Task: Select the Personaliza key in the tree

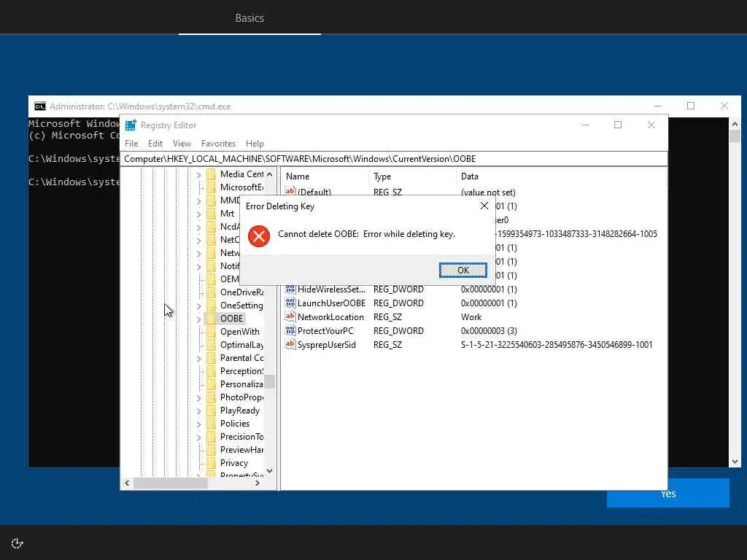Action: (x=241, y=384)
